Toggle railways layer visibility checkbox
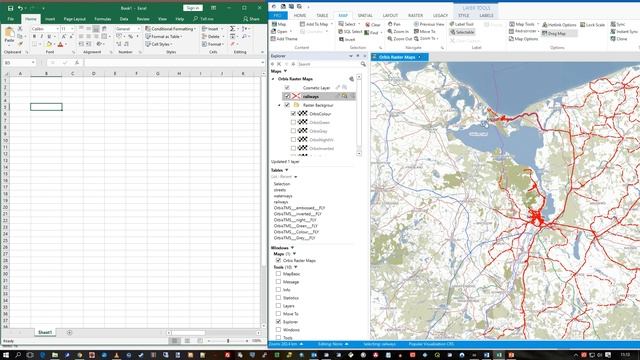640x360 pixels. [x=287, y=96]
